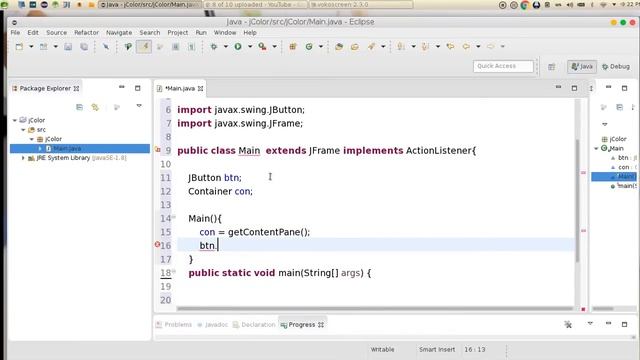Toggle Mark Occurrences highlighter button
The image size is (640, 360).
(144, 47)
